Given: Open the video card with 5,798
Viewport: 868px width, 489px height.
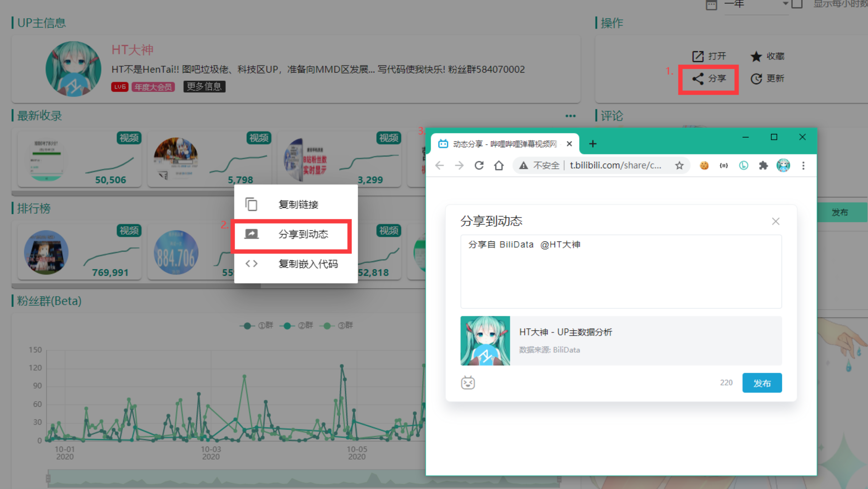Looking at the screenshot, I should pos(209,160).
